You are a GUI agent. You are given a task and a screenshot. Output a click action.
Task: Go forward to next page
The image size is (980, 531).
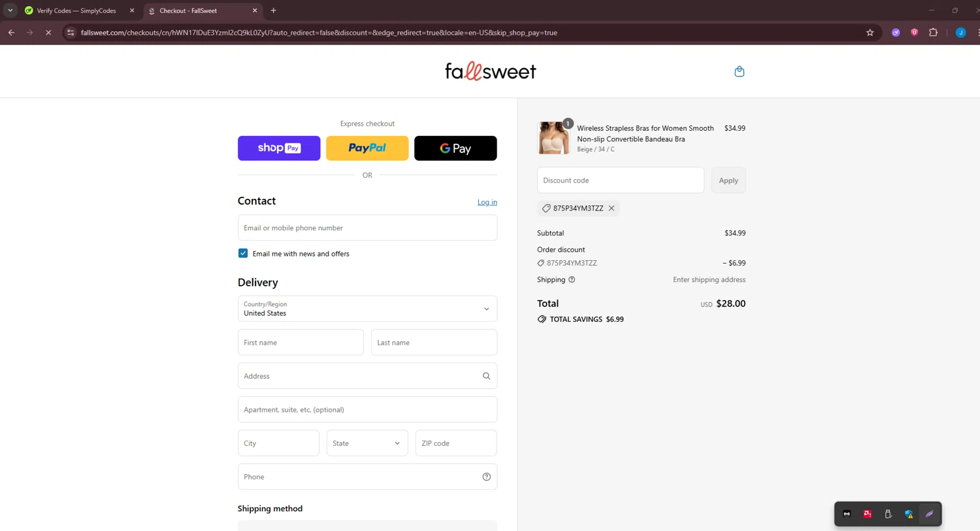point(29,33)
